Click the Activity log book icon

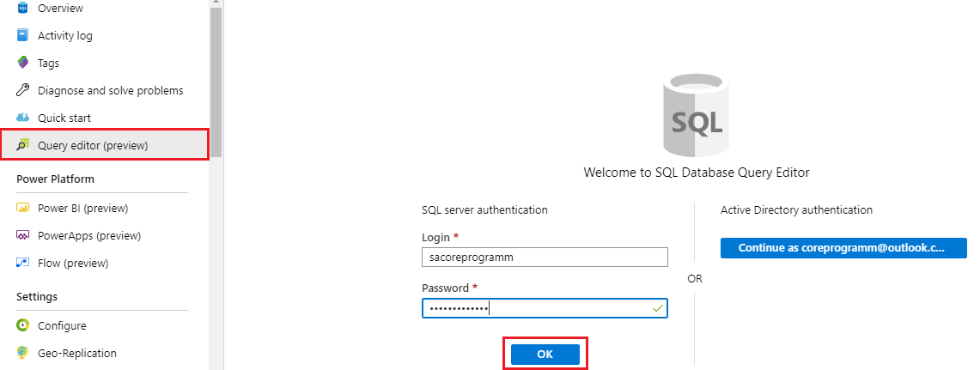(23, 35)
